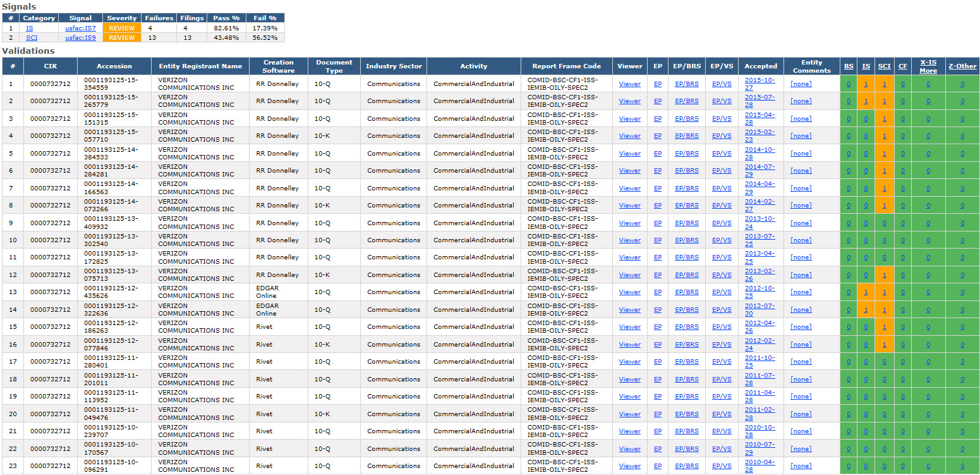The height and width of the screenshot is (475, 980).
Task: Open the CF value in row 9
Action: pos(903,223)
